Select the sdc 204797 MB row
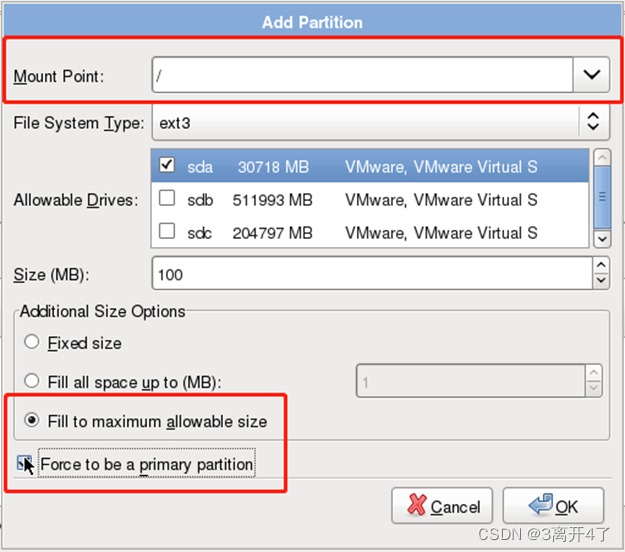 [370, 232]
